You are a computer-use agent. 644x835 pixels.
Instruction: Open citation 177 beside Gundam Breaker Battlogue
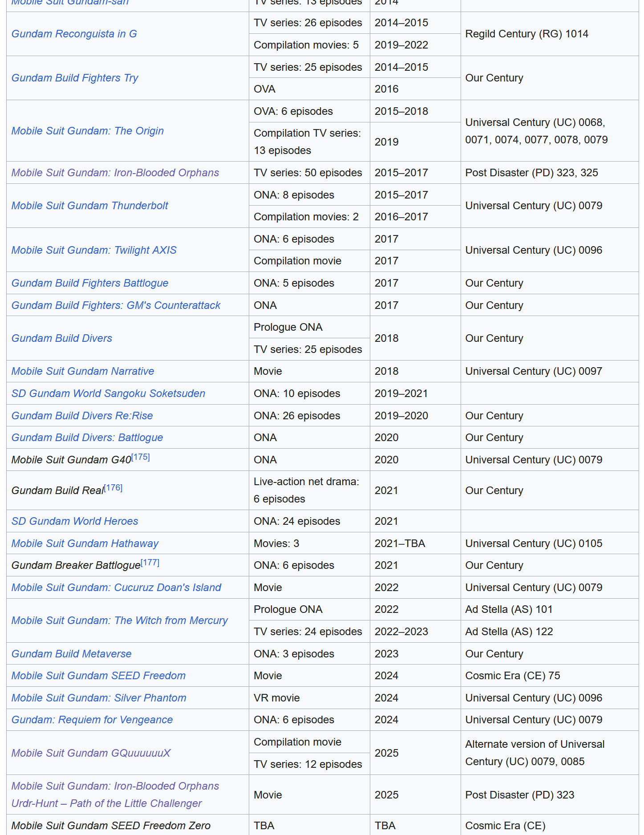pyautogui.click(x=150, y=563)
